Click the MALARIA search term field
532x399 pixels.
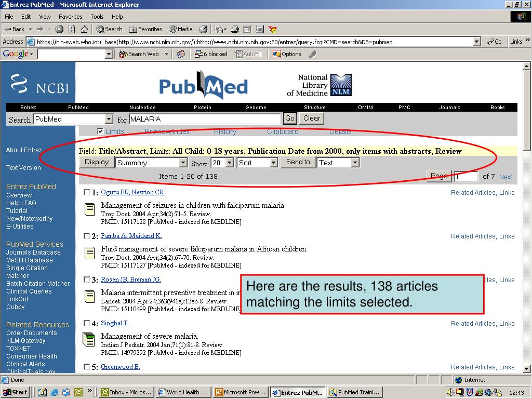click(x=205, y=119)
